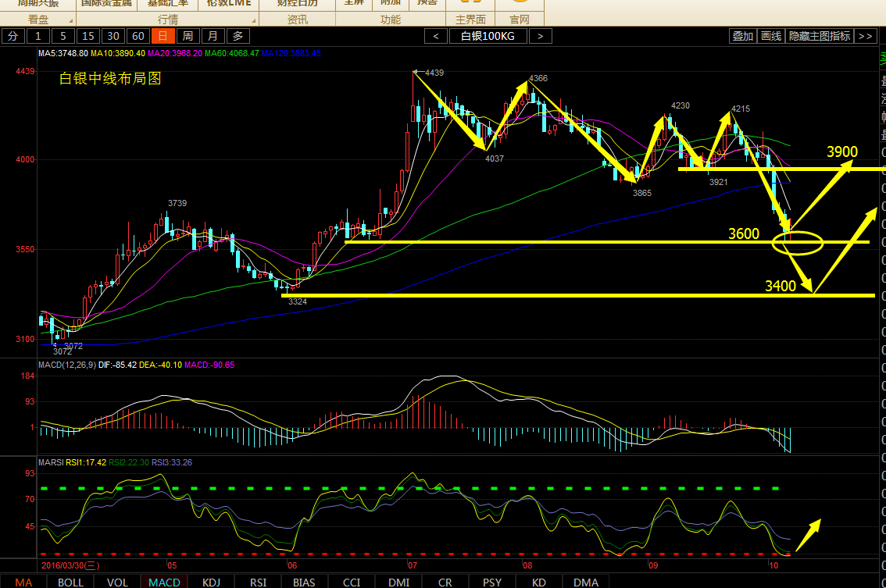This screenshot has width=886, height=588.
Task: Click the previous instrument arrow left of 白银100KG
Action: pyautogui.click(x=436, y=36)
